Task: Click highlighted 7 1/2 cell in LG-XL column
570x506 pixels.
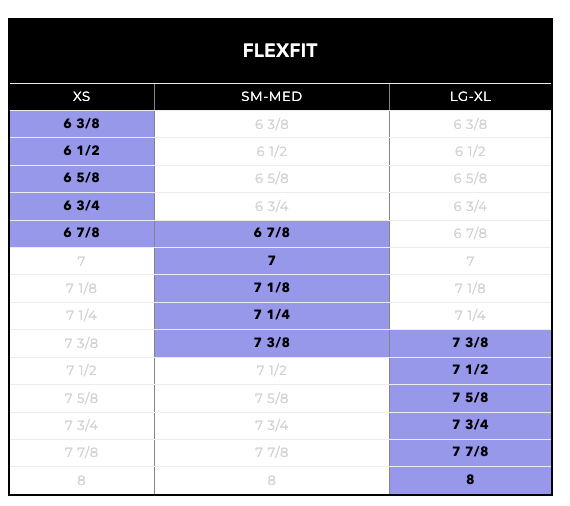Action: point(470,371)
